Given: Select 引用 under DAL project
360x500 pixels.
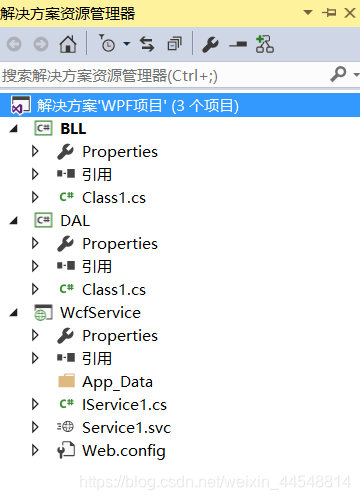Looking at the screenshot, I should point(97,267).
